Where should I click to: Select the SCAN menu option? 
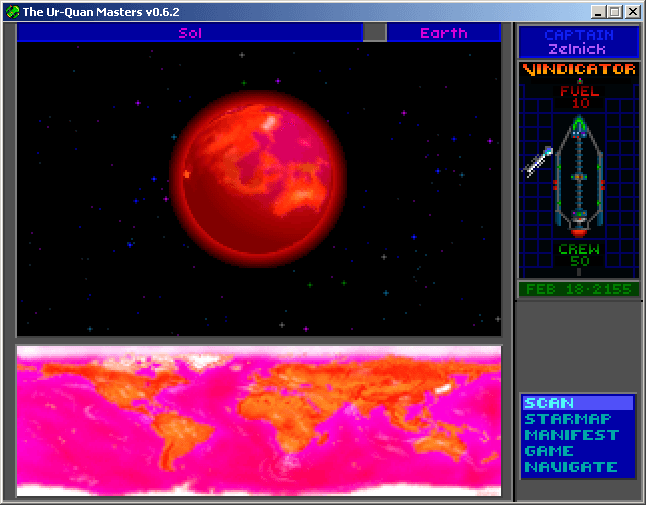click(x=578, y=403)
